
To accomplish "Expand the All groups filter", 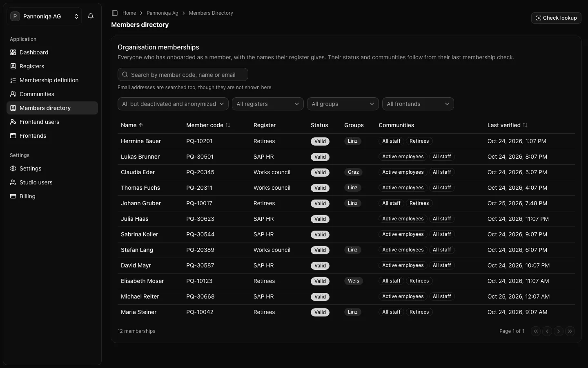I will coord(343,104).
